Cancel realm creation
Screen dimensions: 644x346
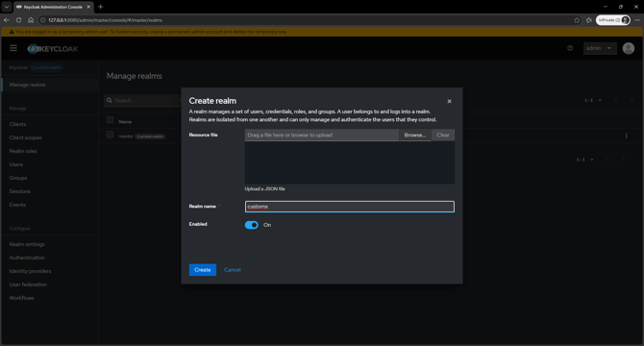pos(232,270)
